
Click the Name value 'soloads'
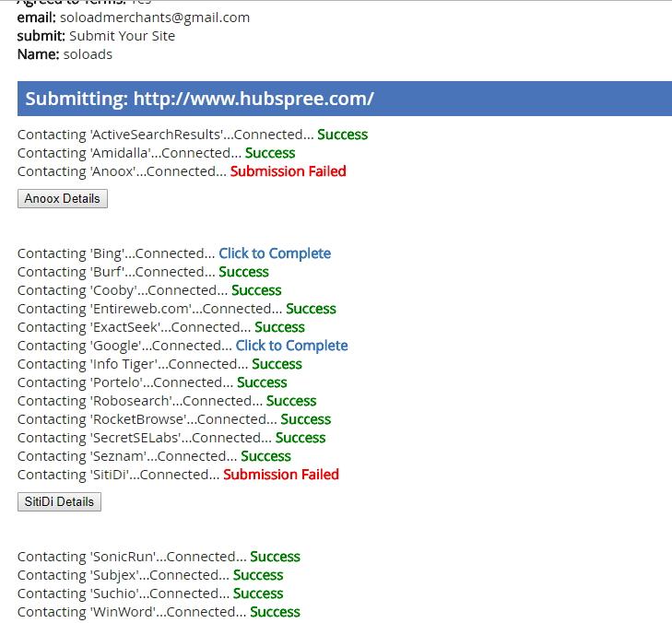(88, 54)
